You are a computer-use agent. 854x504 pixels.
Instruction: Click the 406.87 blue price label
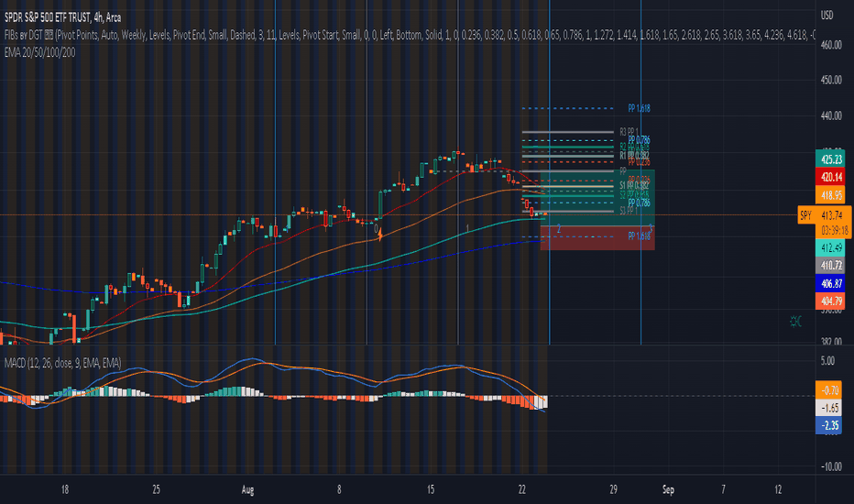830,283
